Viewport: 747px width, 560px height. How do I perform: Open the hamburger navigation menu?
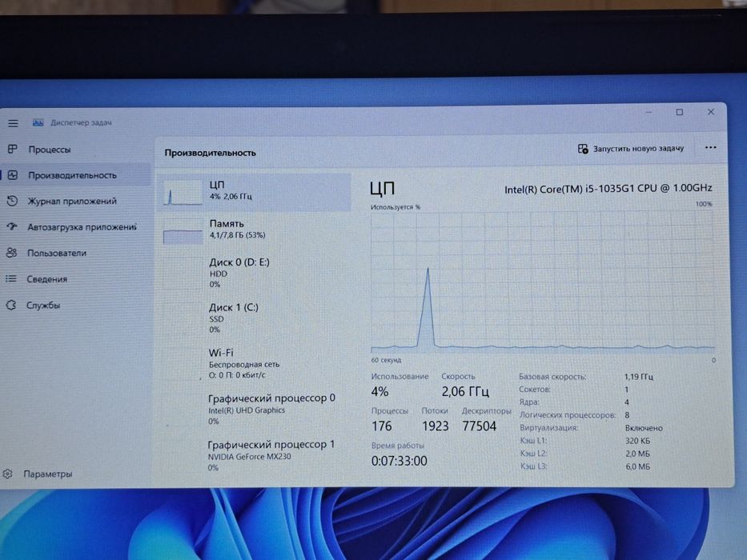[13, 123]
